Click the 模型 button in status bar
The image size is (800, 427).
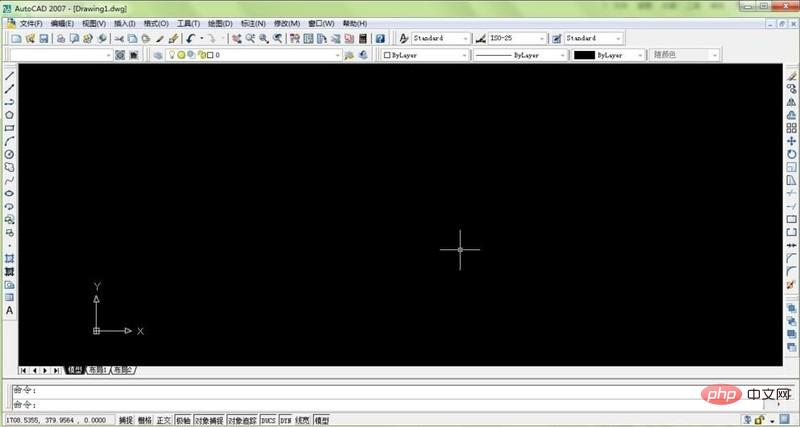pyautogui.click(x=321, y=420)
